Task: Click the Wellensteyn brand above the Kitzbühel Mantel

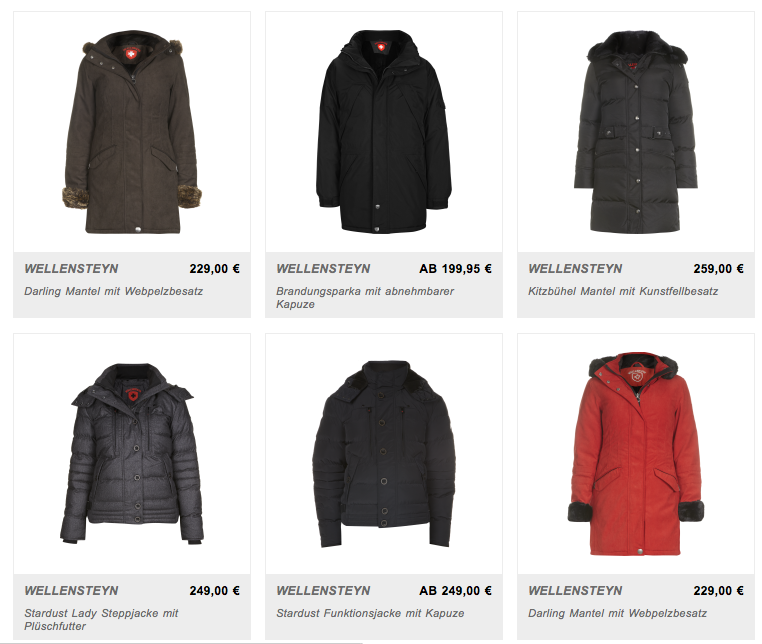Action: [x=575, y=269]
